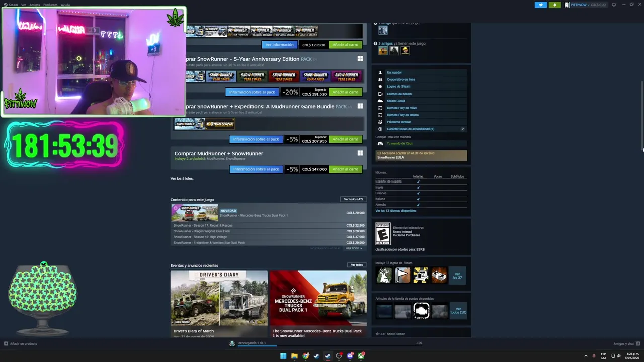Image resolution: width=644 pixels, height=362 pixels.
Task: Open pack info for MudRunner + SnowRunner
Action: (x=256, y=169)
